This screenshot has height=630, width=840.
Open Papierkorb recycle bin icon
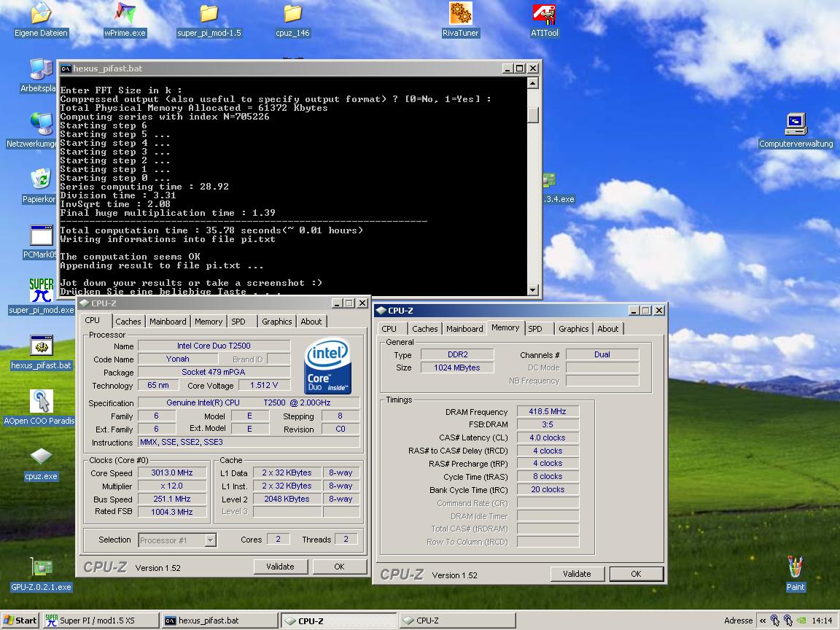coord(41,179)
